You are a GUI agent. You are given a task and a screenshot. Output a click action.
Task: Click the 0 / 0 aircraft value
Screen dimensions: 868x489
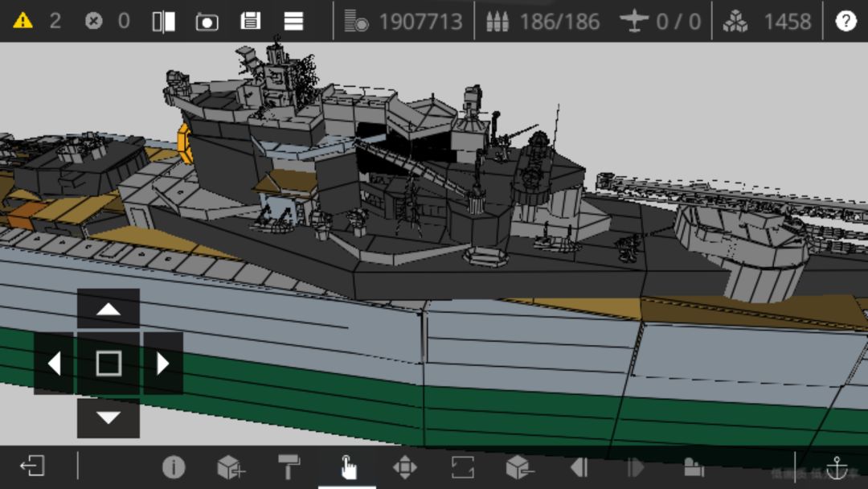(678, 23)
